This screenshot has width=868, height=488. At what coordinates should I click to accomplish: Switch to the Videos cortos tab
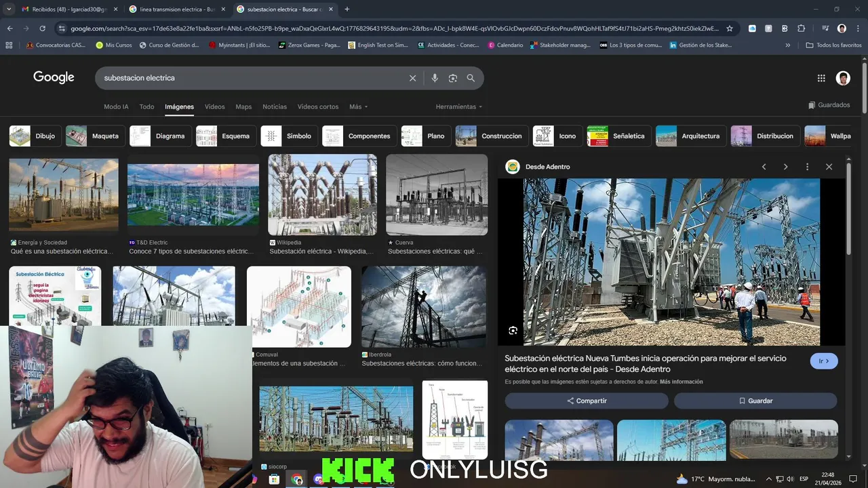[318, 106]
